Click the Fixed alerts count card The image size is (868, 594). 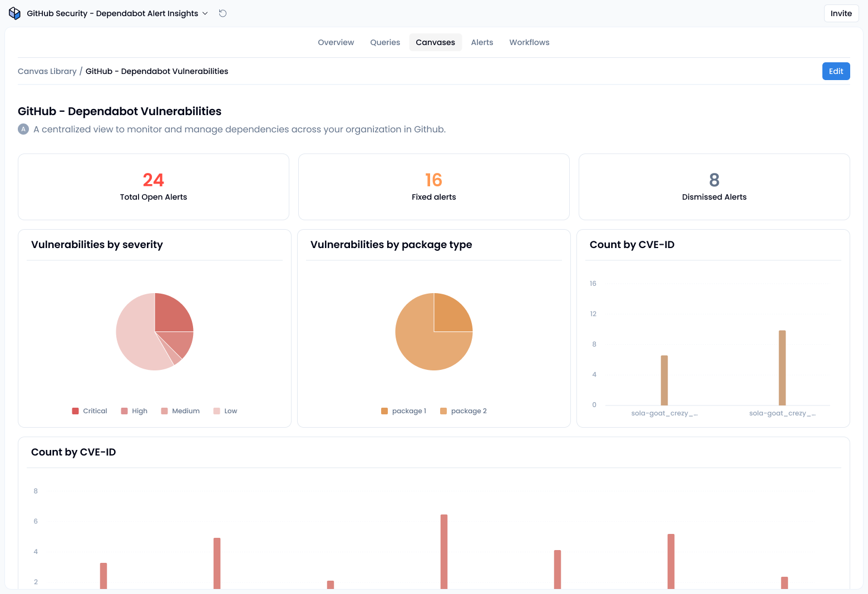tap(434, 187)
